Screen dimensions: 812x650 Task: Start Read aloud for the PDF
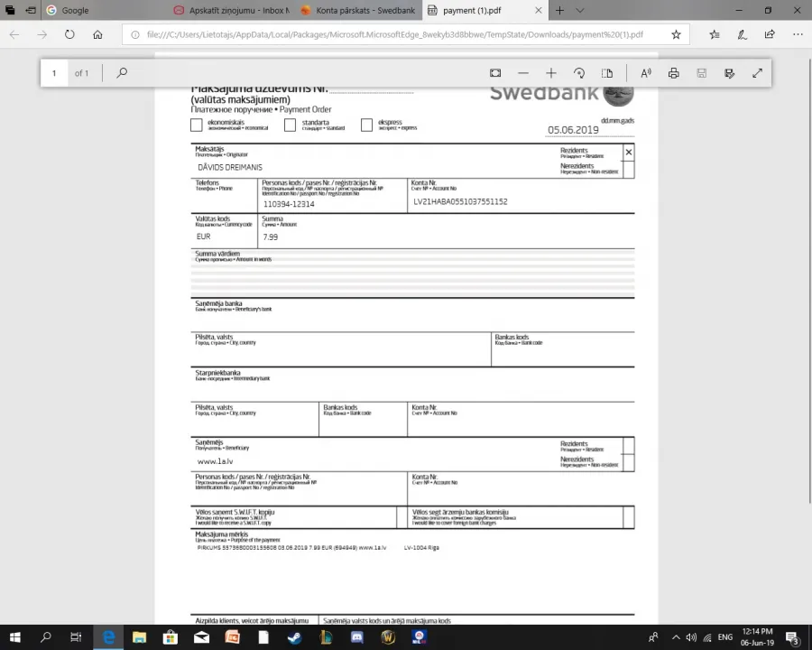[646, 73]
